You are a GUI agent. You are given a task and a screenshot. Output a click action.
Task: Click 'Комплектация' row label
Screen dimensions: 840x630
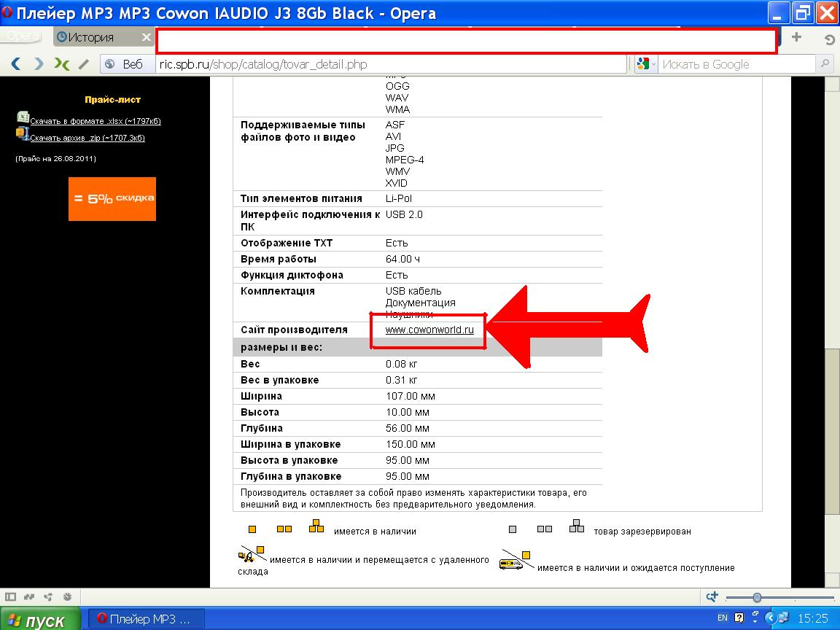(x=278, y=291)
